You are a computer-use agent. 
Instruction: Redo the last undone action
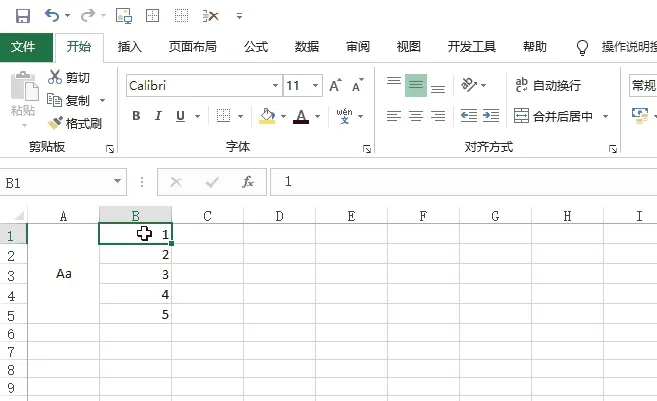(88, 16)
